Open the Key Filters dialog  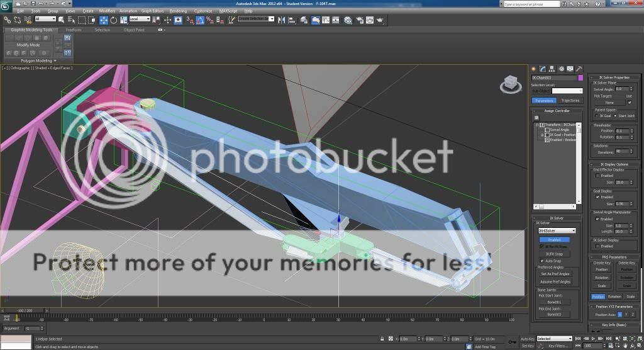(x=557, y=346)
